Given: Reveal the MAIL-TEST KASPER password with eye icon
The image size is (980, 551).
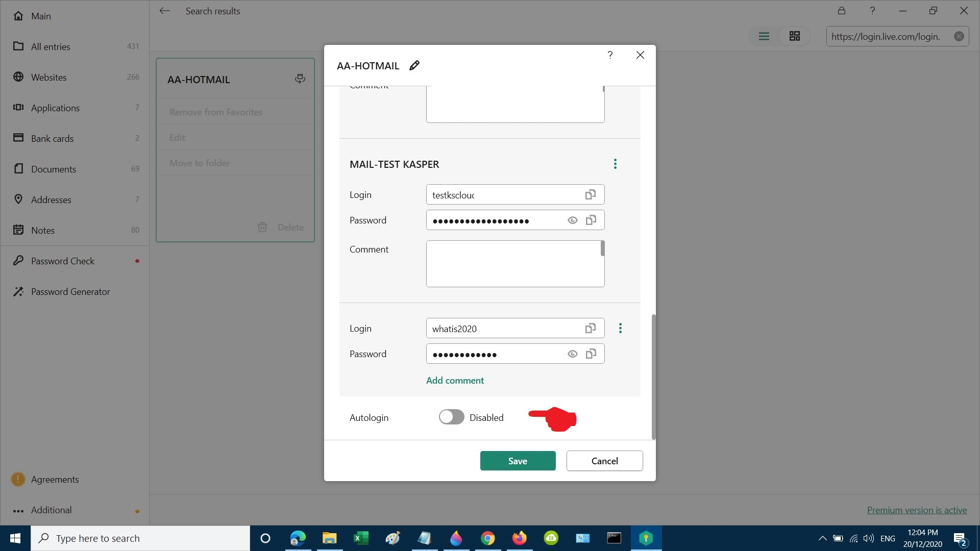Looking at the screenshot, I should pyautogui.click(x=572, y=220).
